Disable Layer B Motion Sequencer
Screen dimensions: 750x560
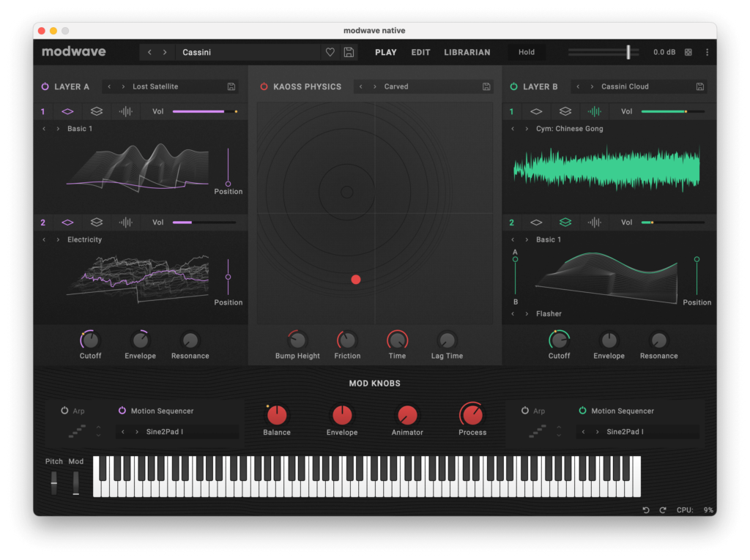click(x=582, y=411)
